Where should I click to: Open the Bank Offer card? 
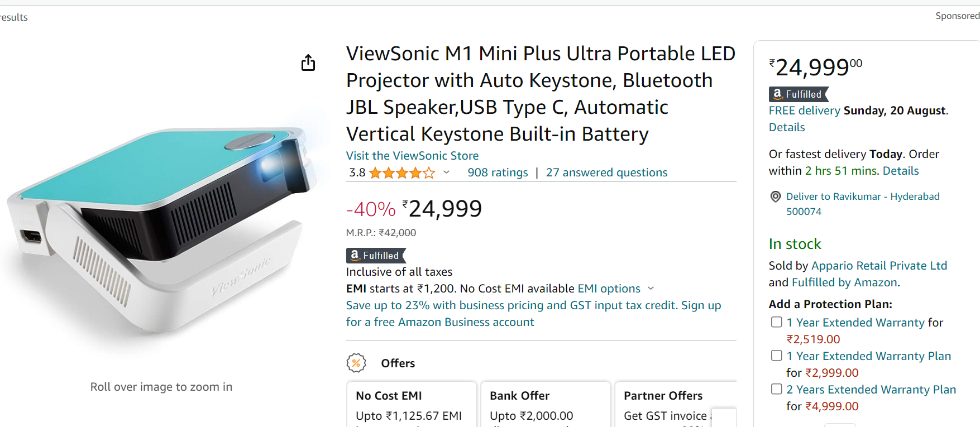click(546, 405)
